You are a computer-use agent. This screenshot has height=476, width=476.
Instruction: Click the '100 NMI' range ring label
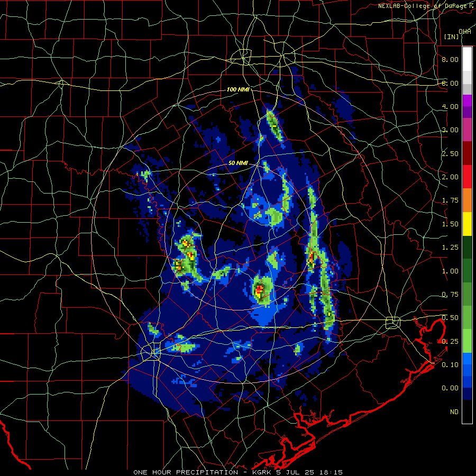[x=239, y=89]
